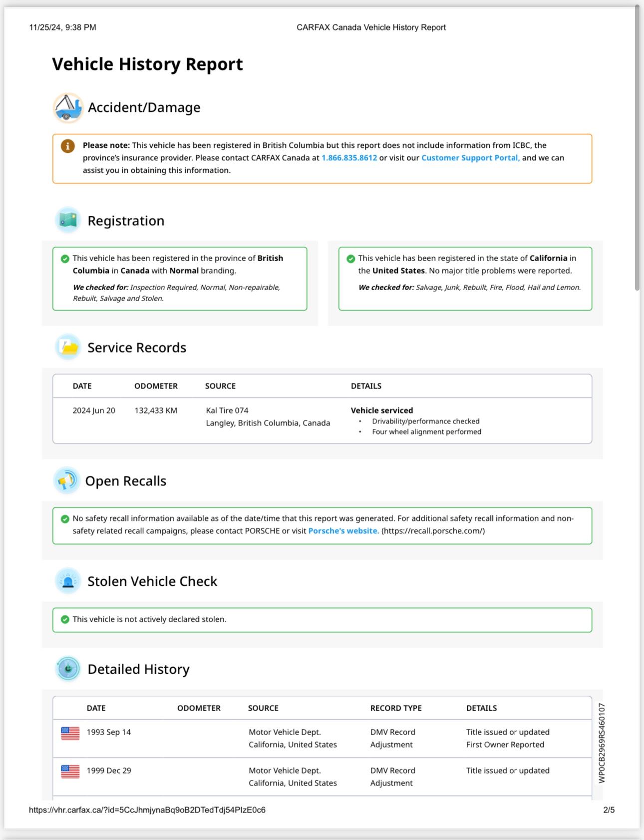
Task: Click the Service Records folder icon
Action: point(68,347)
